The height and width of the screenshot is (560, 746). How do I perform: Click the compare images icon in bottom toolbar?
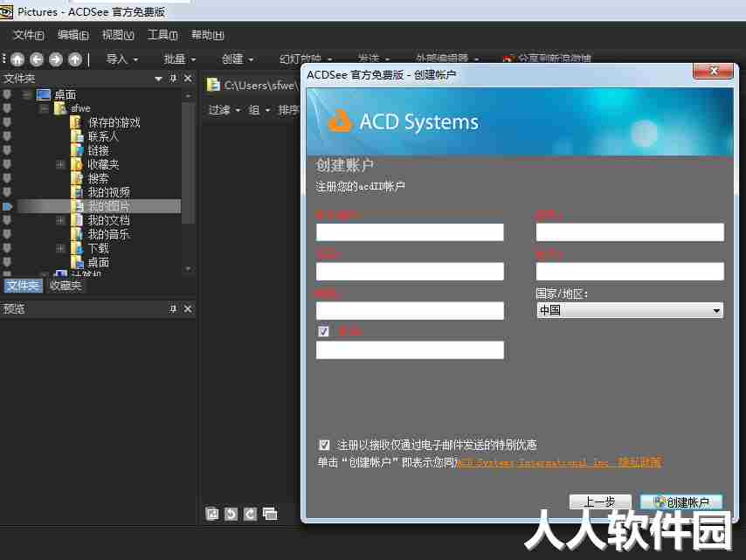[x=270, y=514]
